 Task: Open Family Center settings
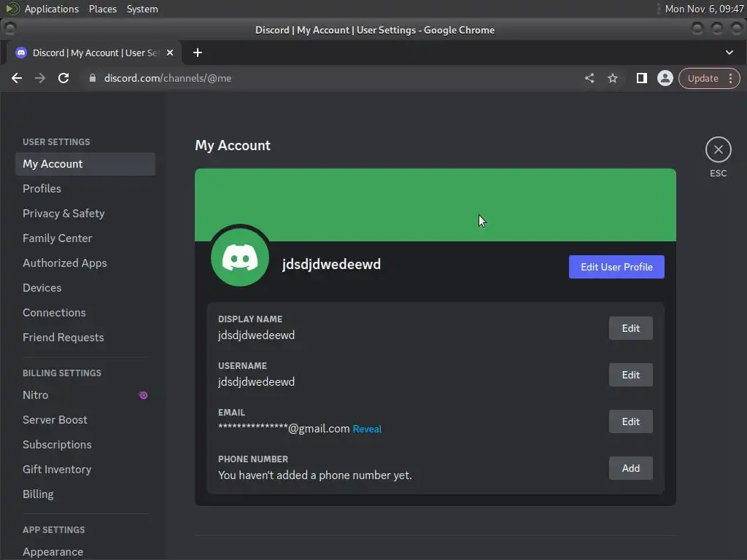85,238
